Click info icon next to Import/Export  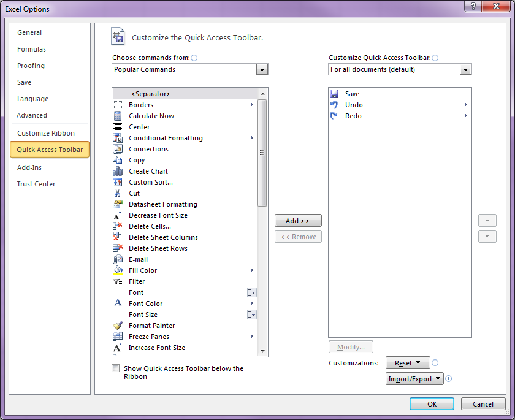(448, 379)
